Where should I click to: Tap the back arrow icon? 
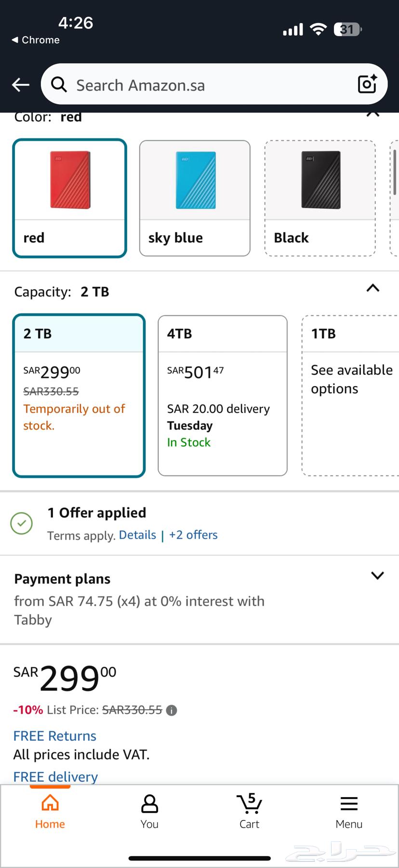pos(21,85)
